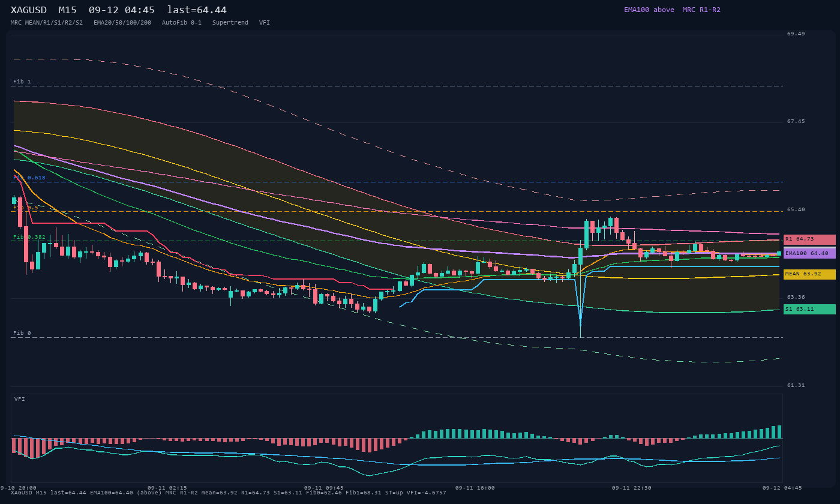Screen dimensions: 840x504
Task: Click the 65.40 price axis label
Action: coord(796,209)
